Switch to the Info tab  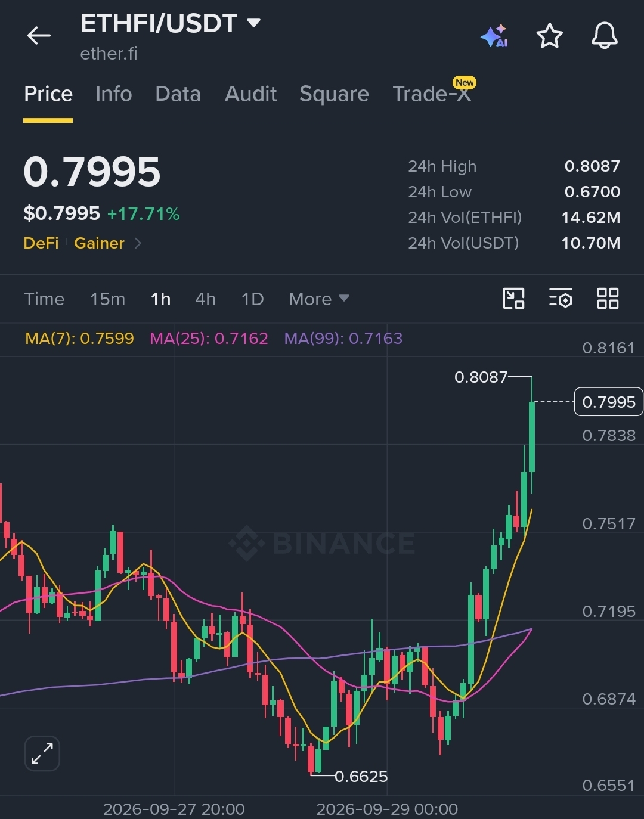113,94
